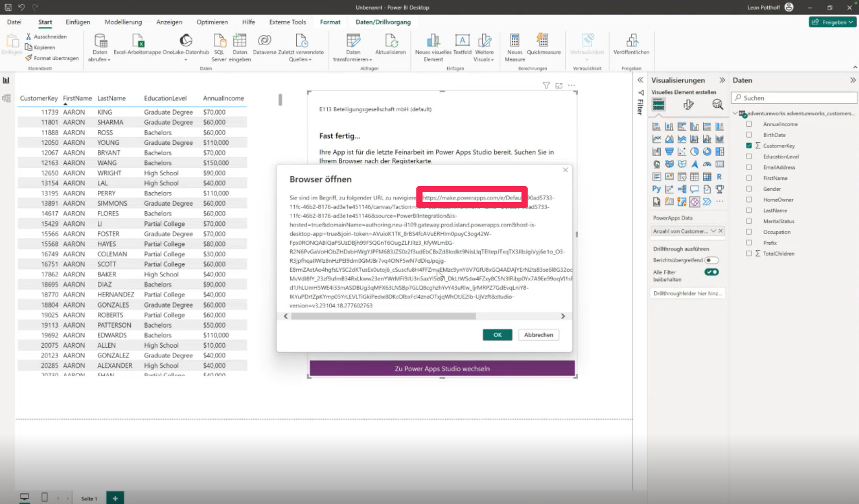Click the filter icon above the visual
Viewport: 859px width, 504px height.
[x=546, y=86]
